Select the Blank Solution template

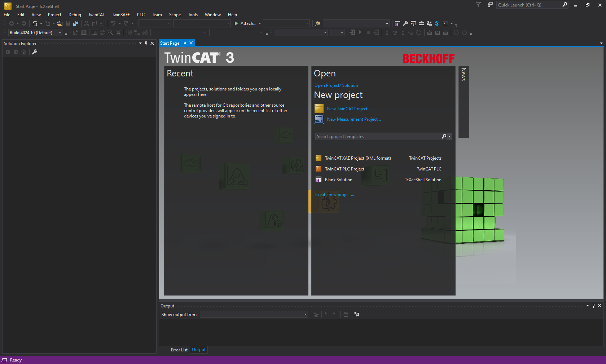click(x=378, y=180)
